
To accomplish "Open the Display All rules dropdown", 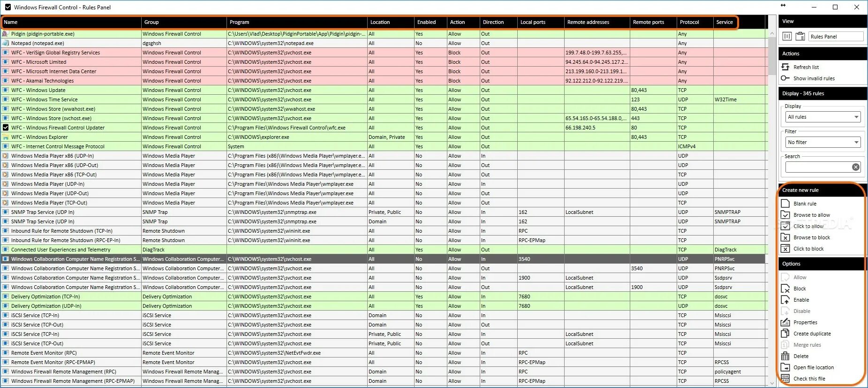I will [823, 117].
